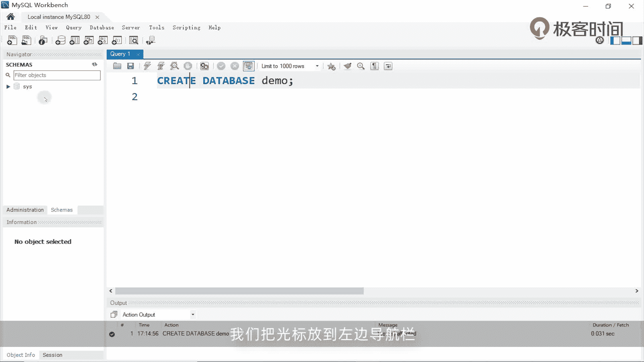The width and height of the screenshot is (644, 362).
Task: Save the script with the floppy disk icon
Action: point(130,66)
